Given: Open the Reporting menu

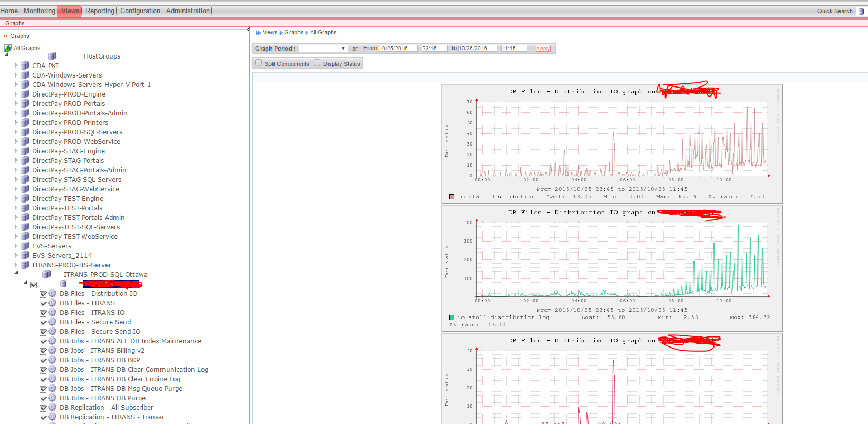Looking at the screenshot, I should pos(100,11).
